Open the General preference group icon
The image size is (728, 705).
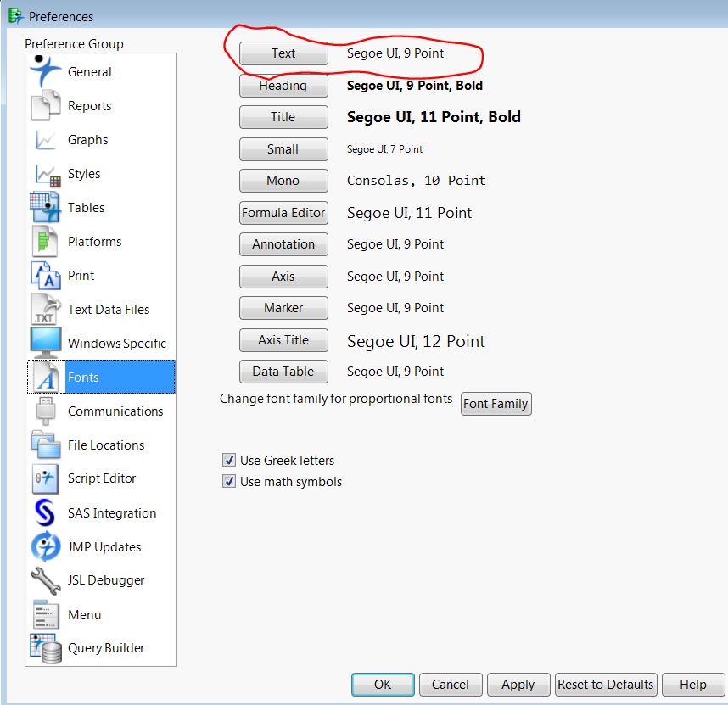coord(44,71)
